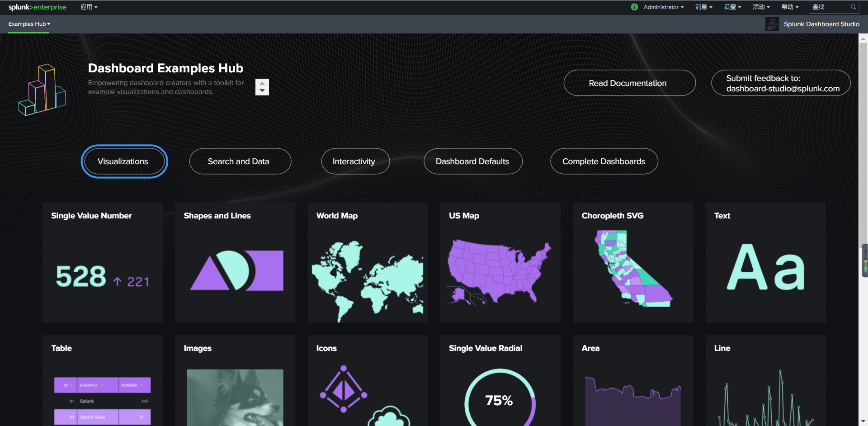Viewport: 868px width, 426px height.
Task: Open the US Map example card
Action: click(500, 263)
